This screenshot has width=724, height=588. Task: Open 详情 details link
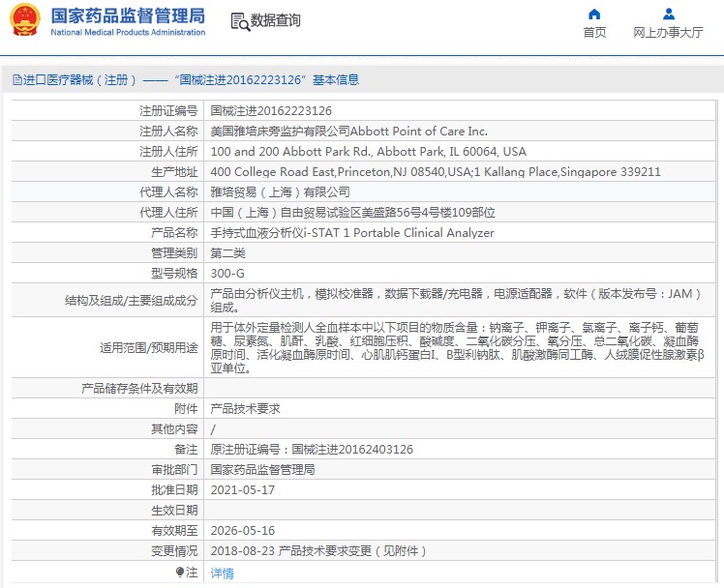pos(222,573)
